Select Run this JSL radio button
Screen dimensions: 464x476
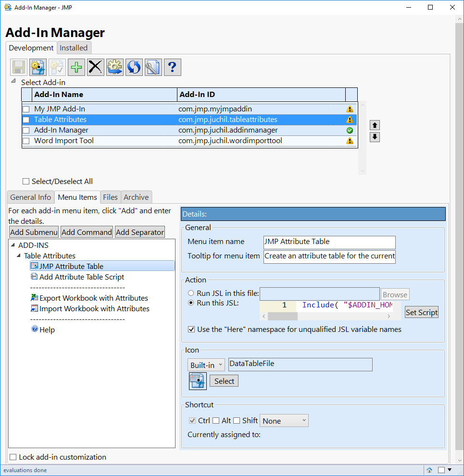coord(191,303)
